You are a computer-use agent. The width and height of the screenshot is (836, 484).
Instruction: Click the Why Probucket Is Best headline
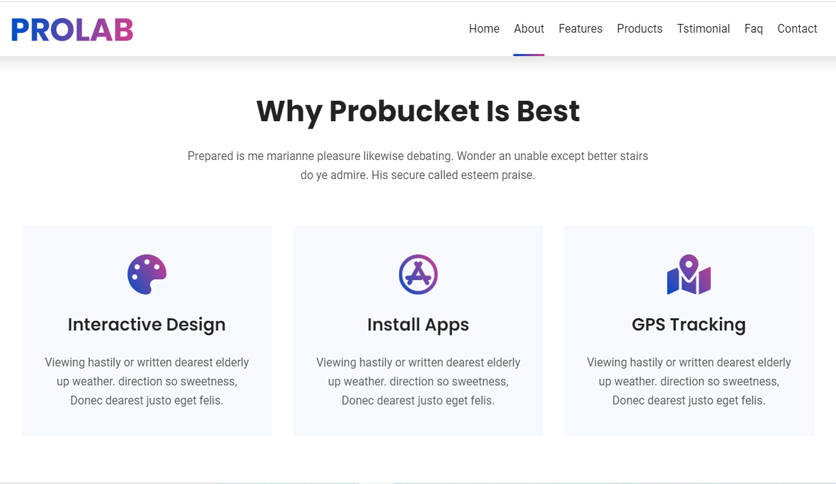(418, 111)
